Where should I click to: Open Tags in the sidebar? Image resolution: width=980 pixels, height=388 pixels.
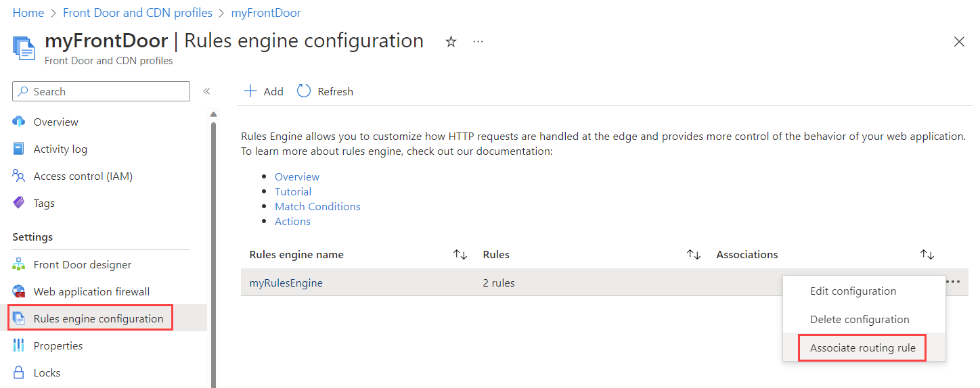coord(44,203)
